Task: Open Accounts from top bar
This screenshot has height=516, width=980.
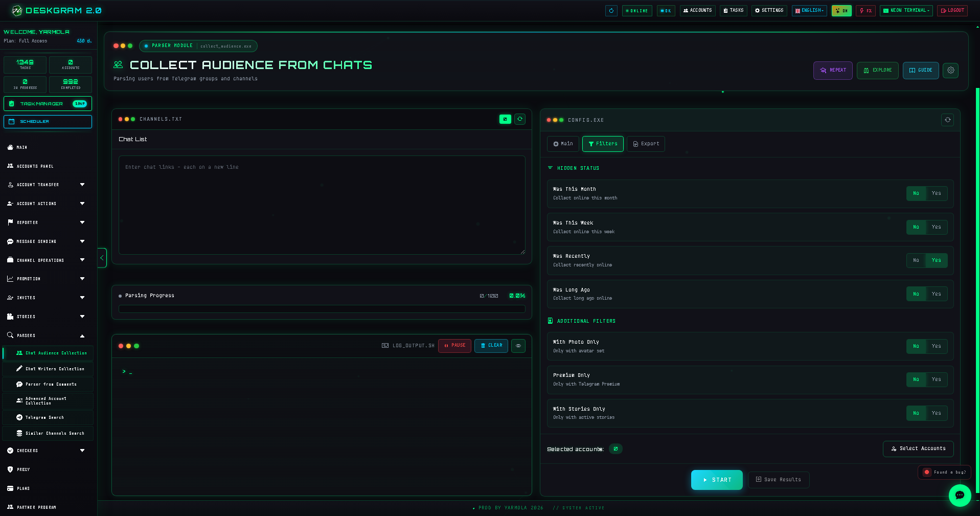Action: [697, 11]
